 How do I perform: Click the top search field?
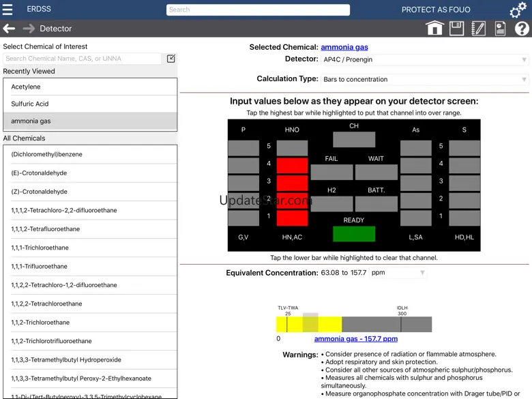(x=258, y=10)
